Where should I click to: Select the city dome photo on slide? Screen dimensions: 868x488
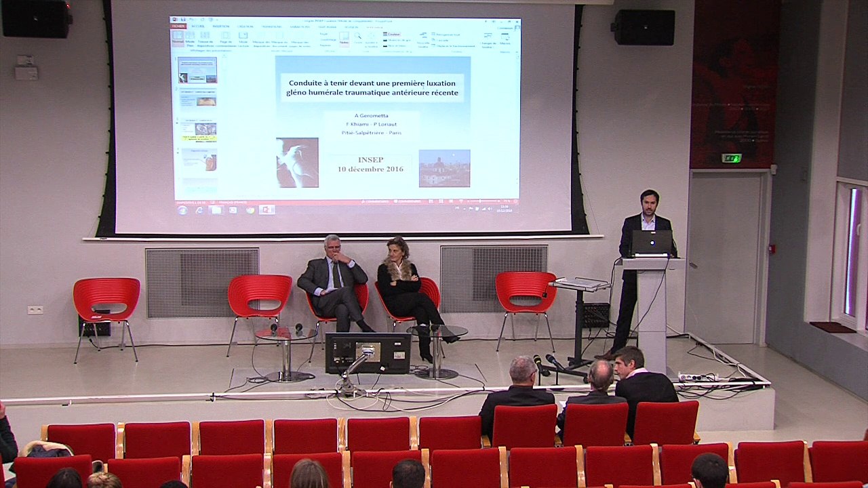pyautogui.click(x=444, y=168)
